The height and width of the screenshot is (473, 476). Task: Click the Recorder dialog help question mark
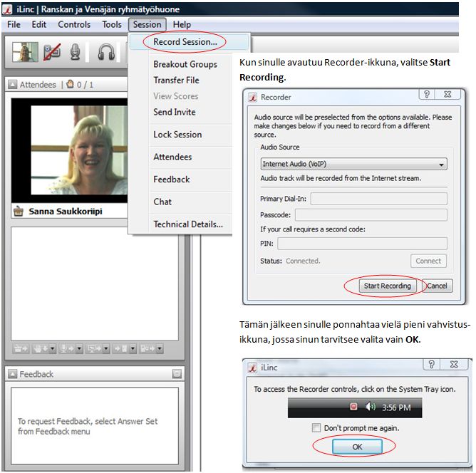pyautogui.click(x=427, y=95)
